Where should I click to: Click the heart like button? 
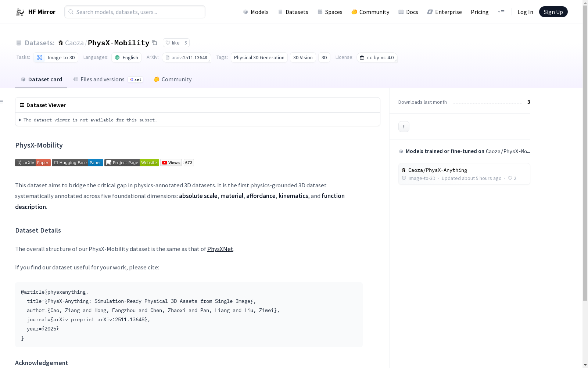coord(172,43)
